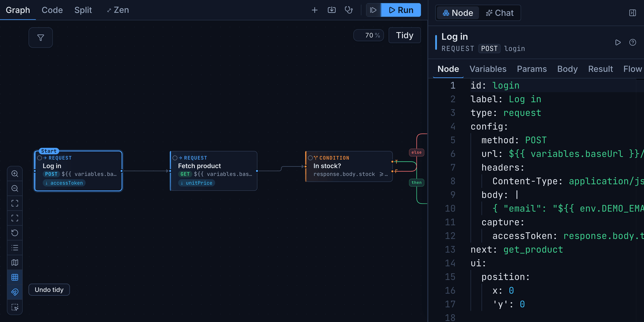The image size is (644, 322).
Task: Open the help question-mark icon
Action: 633,42
